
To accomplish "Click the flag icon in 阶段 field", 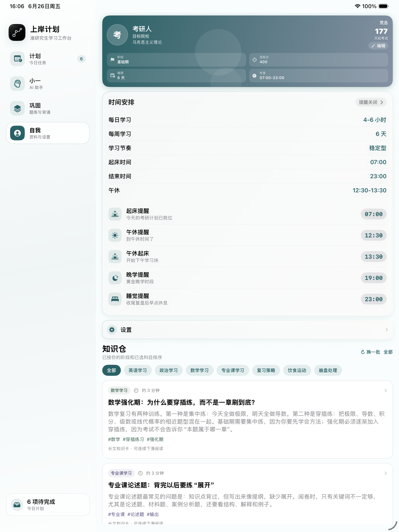I will [112, 60].
